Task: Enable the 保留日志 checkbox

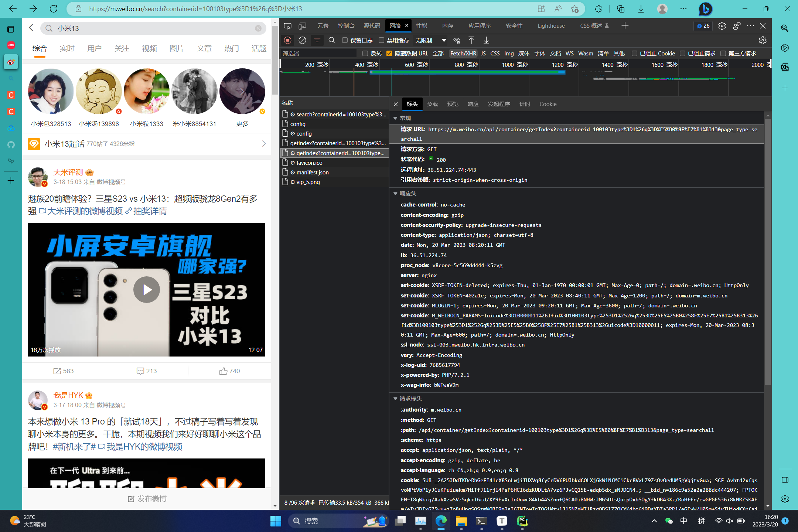Action: click(345, 40)
